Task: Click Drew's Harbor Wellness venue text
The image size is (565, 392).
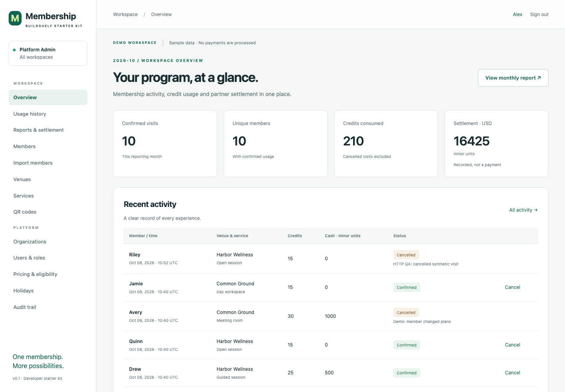Action: [x=235, y=369]
